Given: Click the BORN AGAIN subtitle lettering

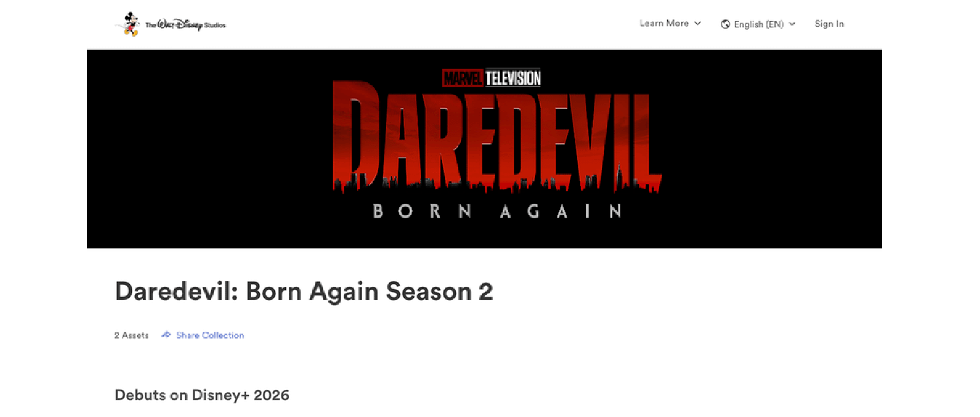Looking at the screenshot, I should (498, 212).
